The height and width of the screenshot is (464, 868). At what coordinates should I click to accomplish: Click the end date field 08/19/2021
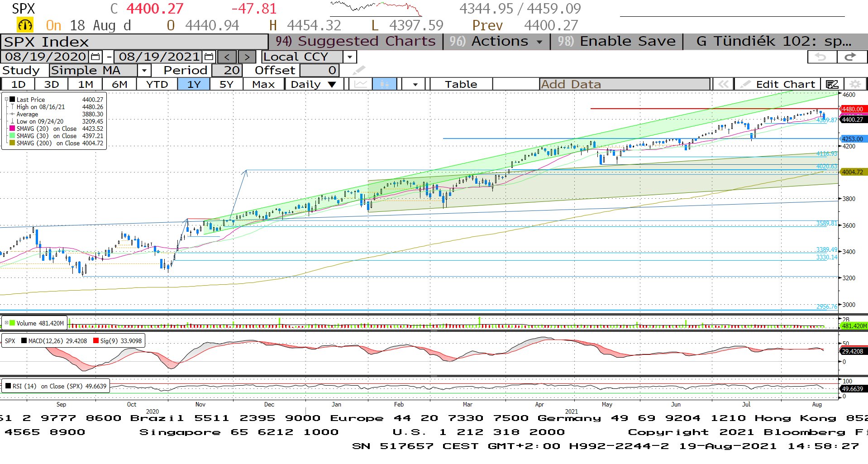[x=159, y=57]
